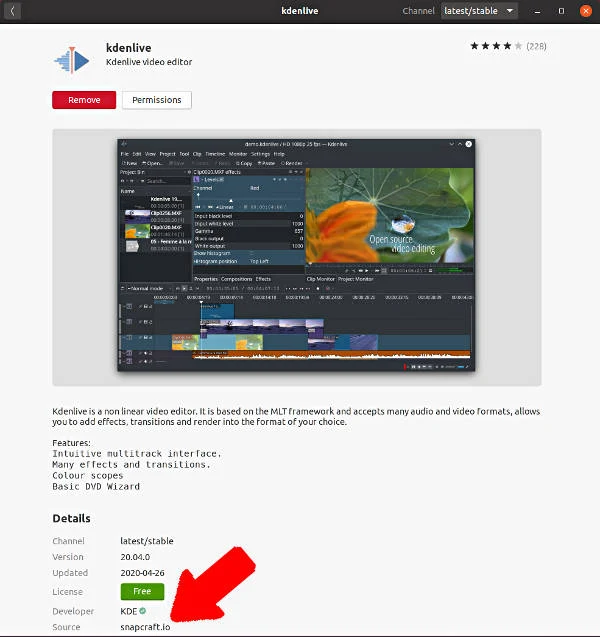The height and width of the screenshot is (637, 600).
Task: Click the 'Colour scopes' feature line
Action: [x=87, y=475]
